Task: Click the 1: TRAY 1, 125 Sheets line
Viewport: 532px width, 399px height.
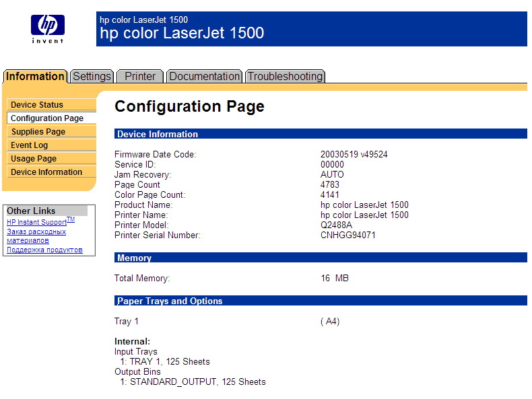Action: point(165,362)
